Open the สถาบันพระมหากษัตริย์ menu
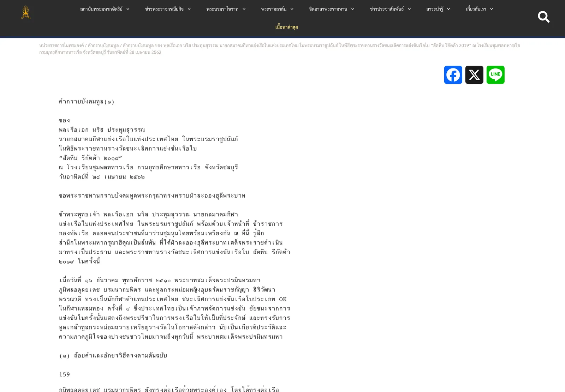Screen dimensions: 565x392 click(x=101, y=9)
